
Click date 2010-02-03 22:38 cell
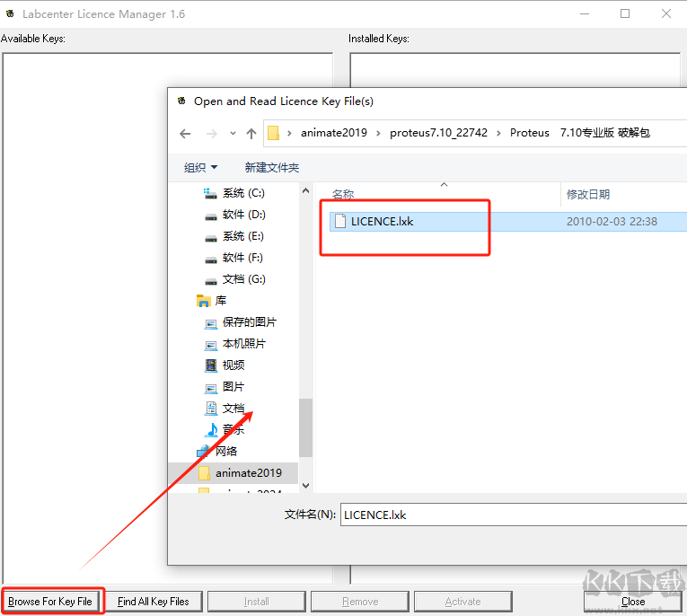612,222
